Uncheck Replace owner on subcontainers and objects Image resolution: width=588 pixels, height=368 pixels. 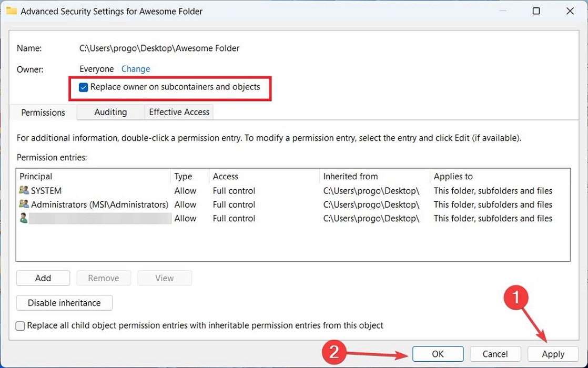tap(83, 87)
